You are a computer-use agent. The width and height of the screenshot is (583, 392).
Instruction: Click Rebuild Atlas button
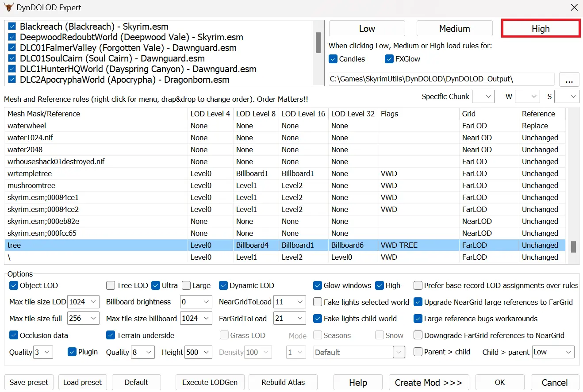[283, 382]
